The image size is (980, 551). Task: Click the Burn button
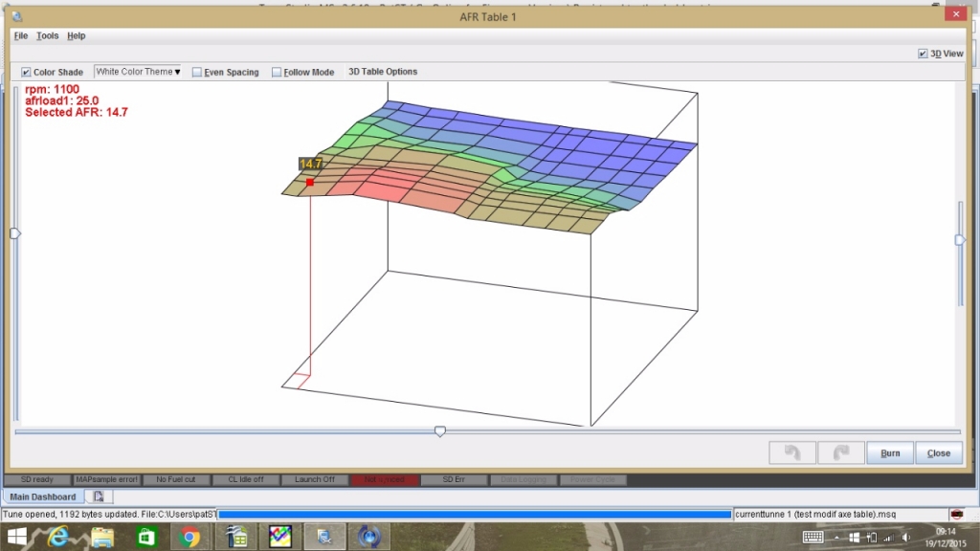[890, 452]
